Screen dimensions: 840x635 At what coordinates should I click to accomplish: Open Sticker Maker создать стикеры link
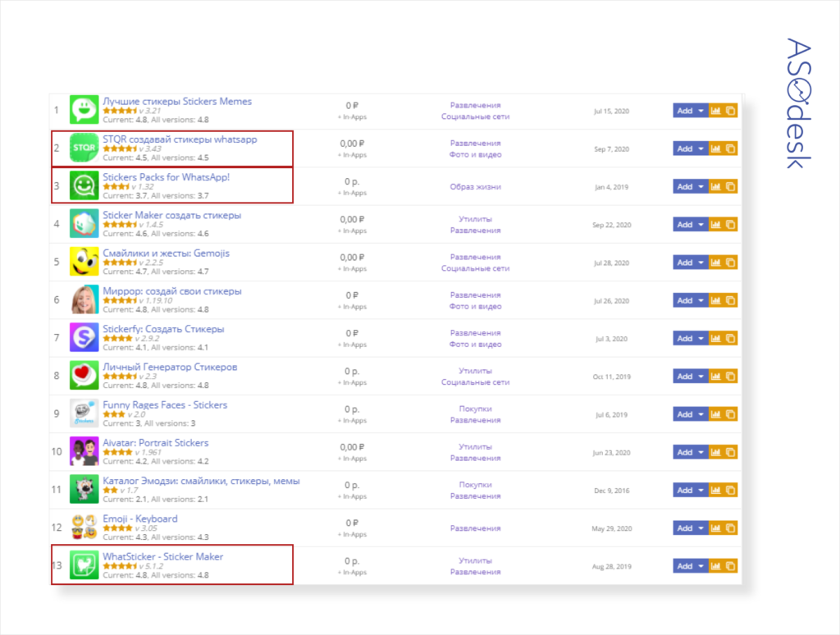(172, 215)
